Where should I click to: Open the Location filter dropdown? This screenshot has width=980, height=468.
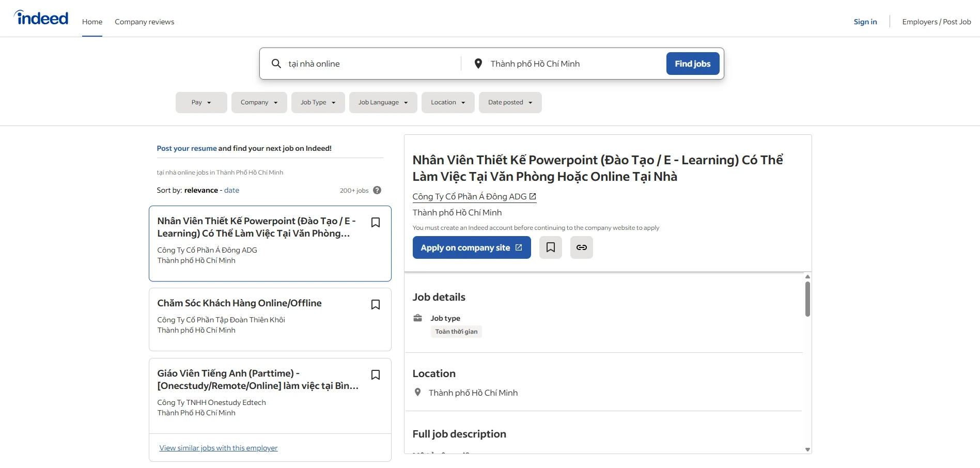pos(448,102)
